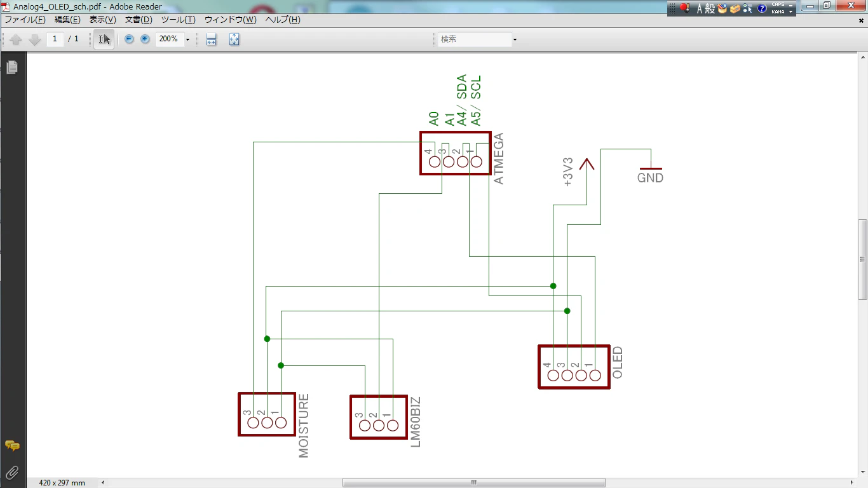Open the IME toolbox icon
The image size is (868, 488).
point(735,9)
